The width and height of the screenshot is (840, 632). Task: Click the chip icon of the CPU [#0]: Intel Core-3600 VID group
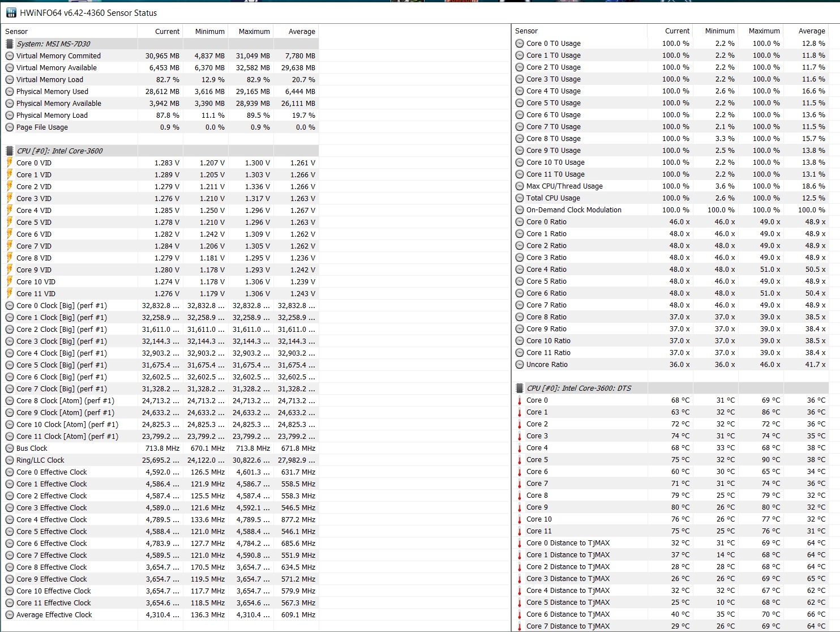pyautogui.click(x=10, y=151)
